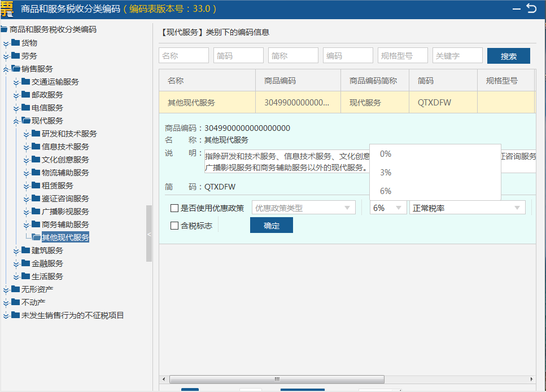Screen dimensions: 546x392
Task: Click the 关键字 search input field
Action: click(x=457, y=56)
